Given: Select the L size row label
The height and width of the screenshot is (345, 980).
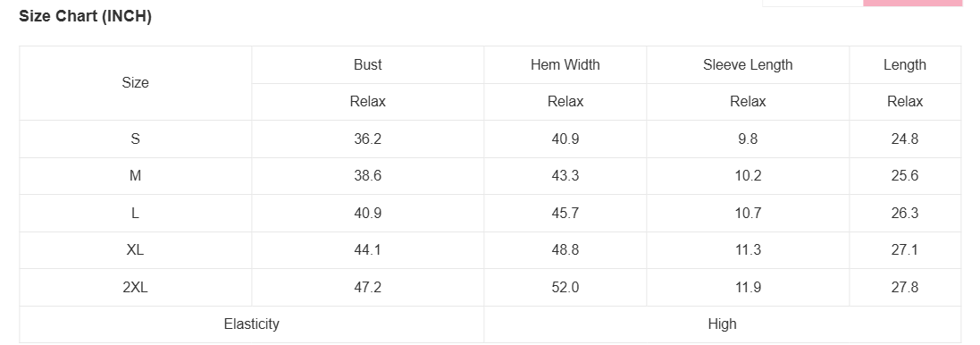Looking at the screenshot, I should click(135, 213).
